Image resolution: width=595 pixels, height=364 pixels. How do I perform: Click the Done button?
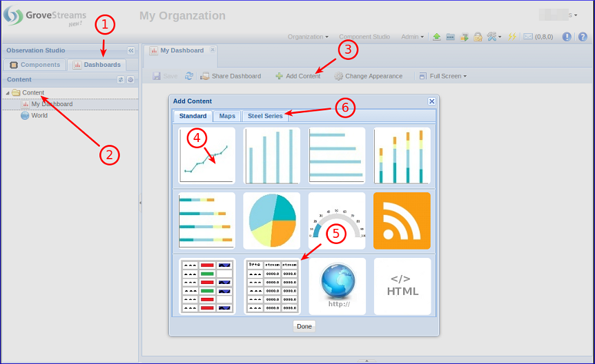pos(304,326)
